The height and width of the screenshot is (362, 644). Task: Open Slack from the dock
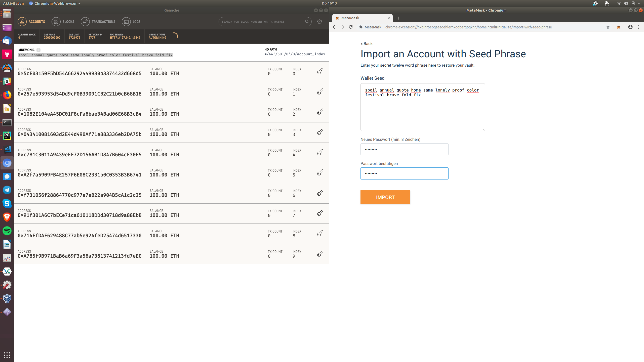pos(7,81)
